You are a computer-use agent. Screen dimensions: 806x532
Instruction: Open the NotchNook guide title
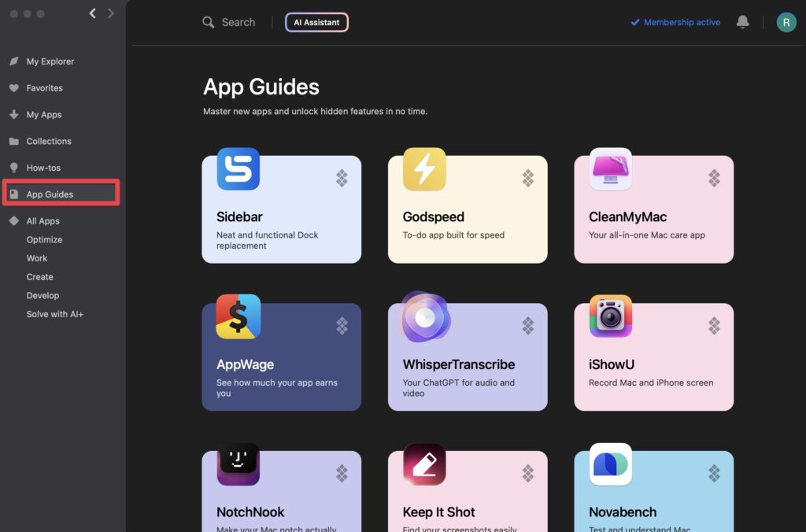point(250,512)
